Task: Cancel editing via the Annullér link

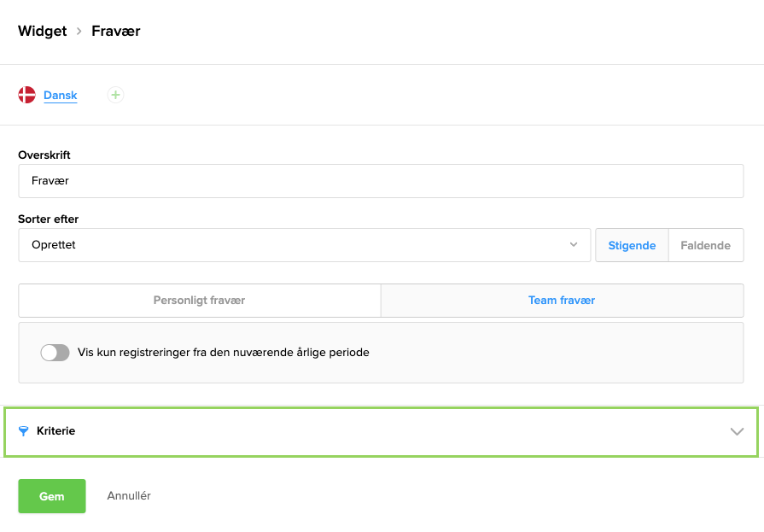Action: (128, 496)
